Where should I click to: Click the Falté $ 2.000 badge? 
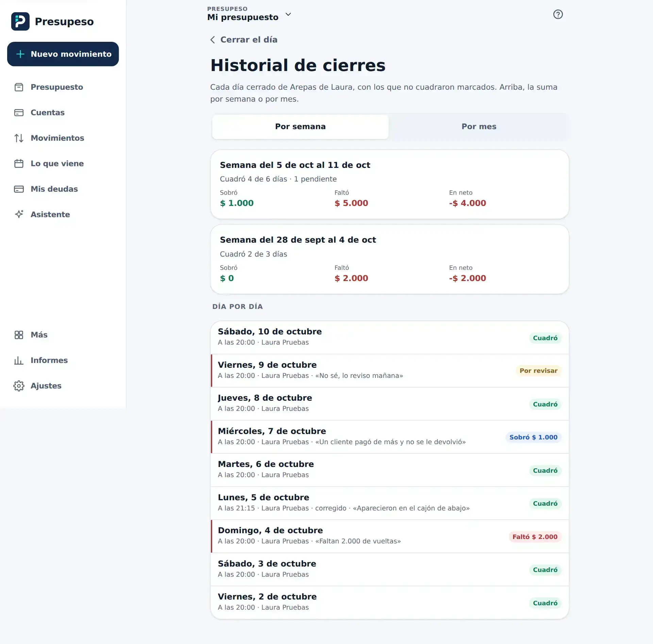535,537
